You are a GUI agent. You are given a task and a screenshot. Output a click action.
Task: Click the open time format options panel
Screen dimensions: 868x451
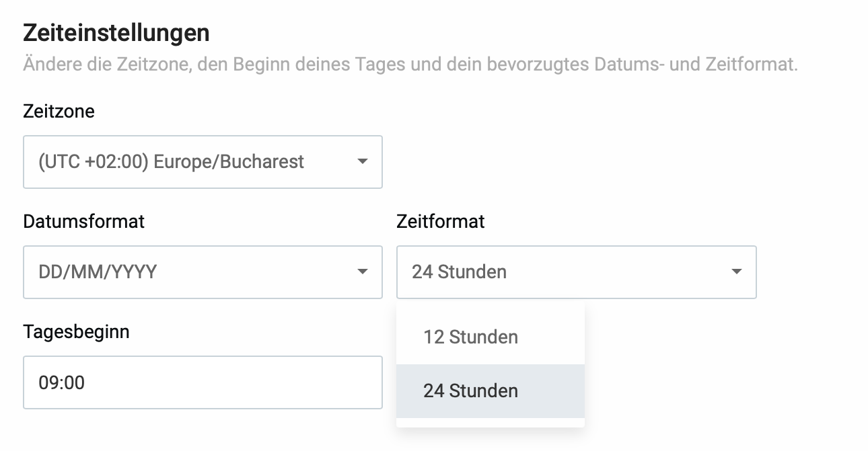pyautogui.click(x=491, y=363)
